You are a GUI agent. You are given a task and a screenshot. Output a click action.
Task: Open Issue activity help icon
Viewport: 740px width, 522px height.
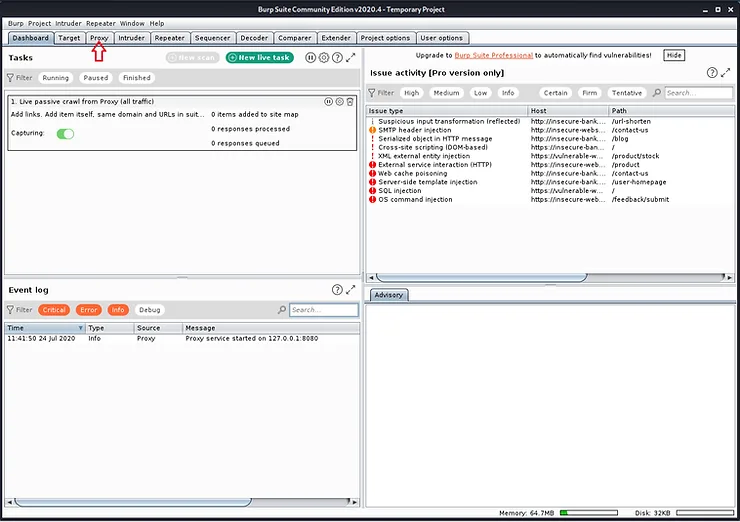[712, 73]
